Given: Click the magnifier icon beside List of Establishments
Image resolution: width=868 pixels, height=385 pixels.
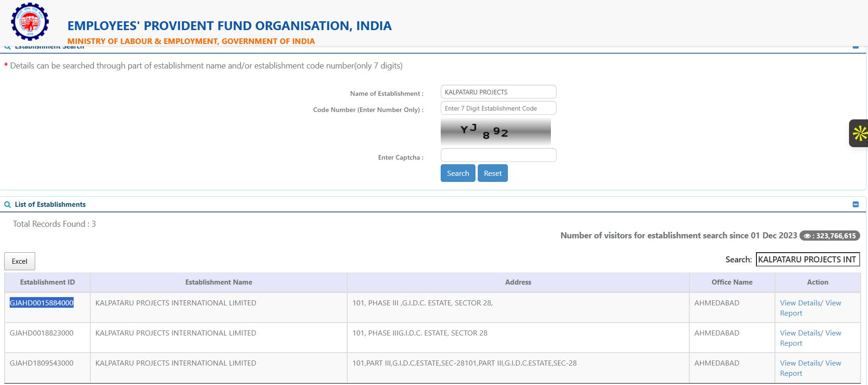Looking at the screenshot, I should pyautogui.click(x=7, y=205).
